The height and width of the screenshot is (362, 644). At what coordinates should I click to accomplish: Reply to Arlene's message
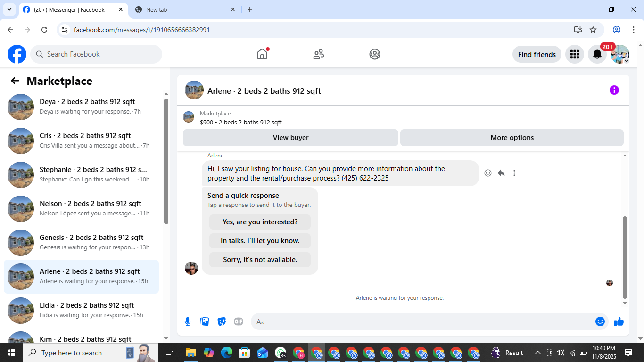click(x=501, y=173)
